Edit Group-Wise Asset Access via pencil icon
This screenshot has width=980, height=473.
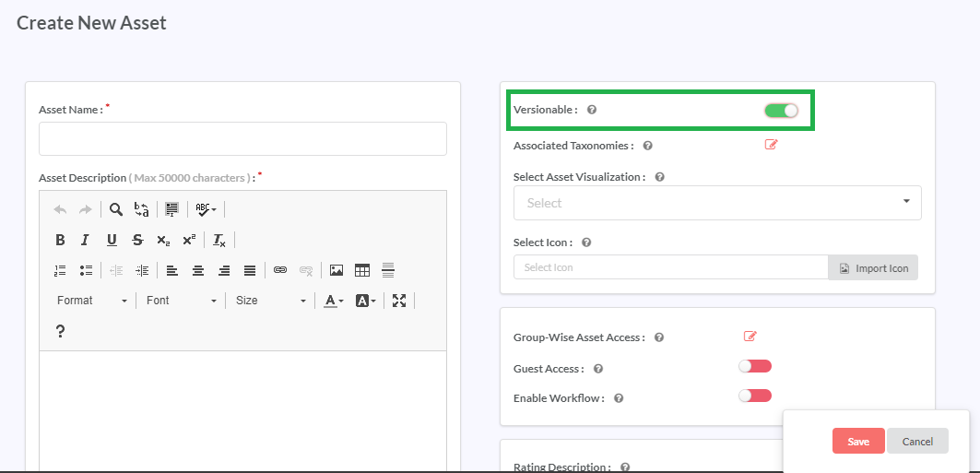pos(750,337)
